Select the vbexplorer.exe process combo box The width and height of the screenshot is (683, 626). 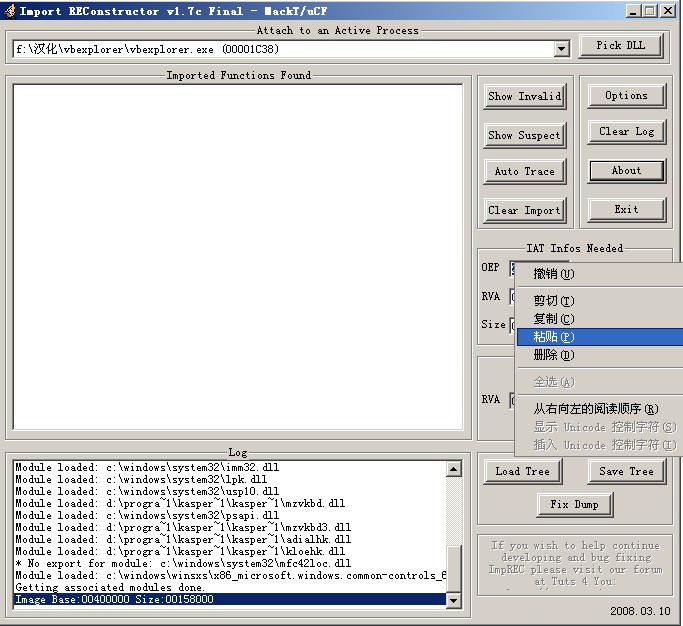click(x=291, y=49)
